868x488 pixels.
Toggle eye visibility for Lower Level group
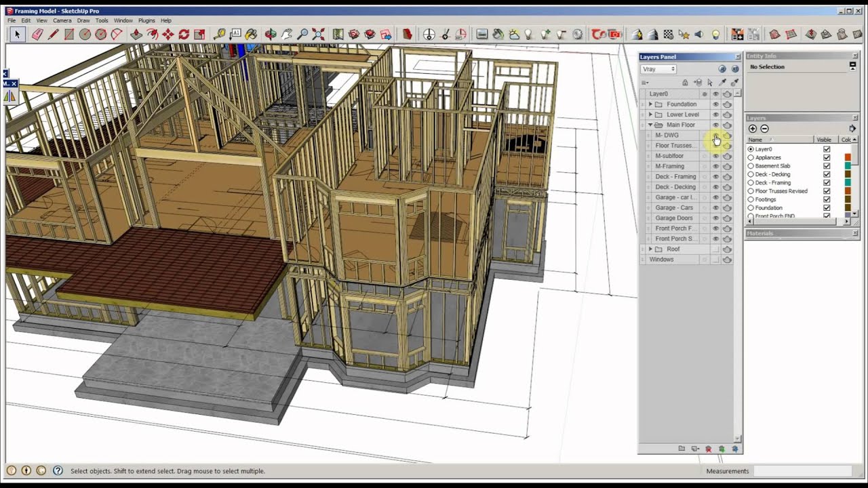coord(715,115)
